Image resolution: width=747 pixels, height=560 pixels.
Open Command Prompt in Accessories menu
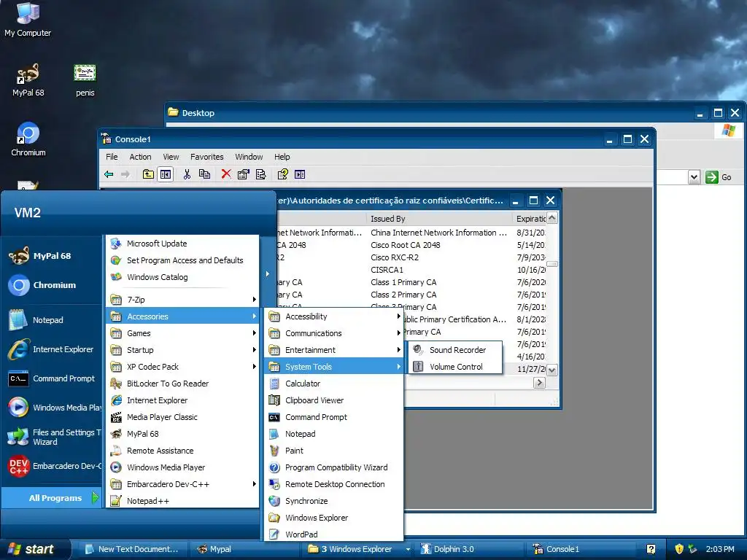tap(334, 417)
